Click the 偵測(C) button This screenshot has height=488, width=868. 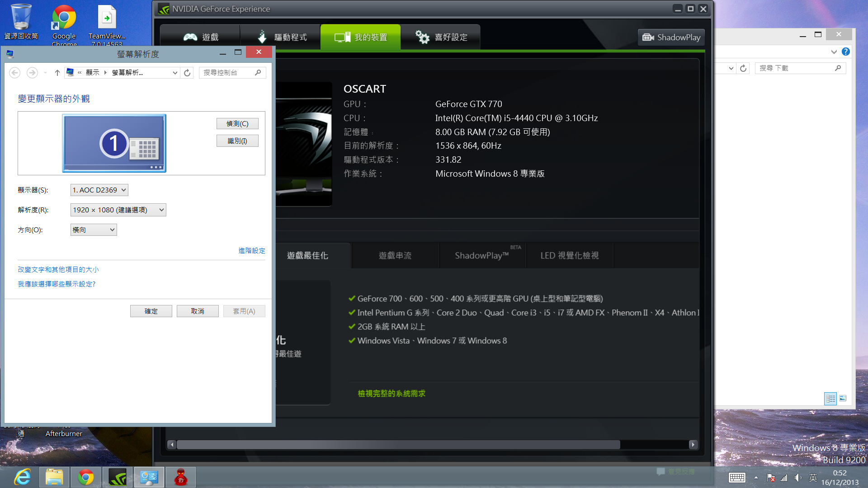pos(237,124)
